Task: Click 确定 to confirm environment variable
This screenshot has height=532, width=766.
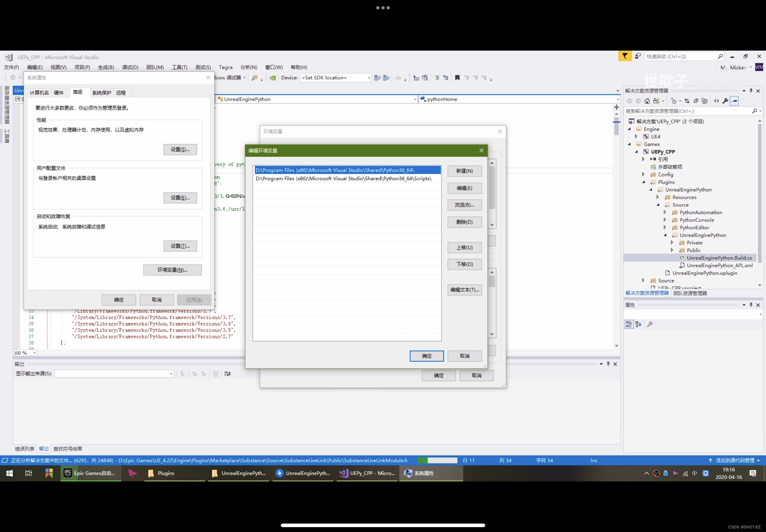Action: (427, 355)
